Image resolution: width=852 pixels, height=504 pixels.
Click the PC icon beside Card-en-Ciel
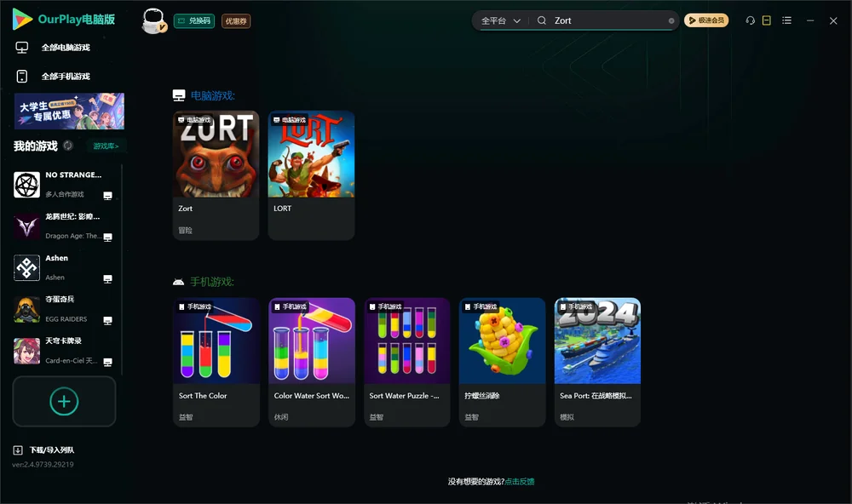click(x=107, y=363)
